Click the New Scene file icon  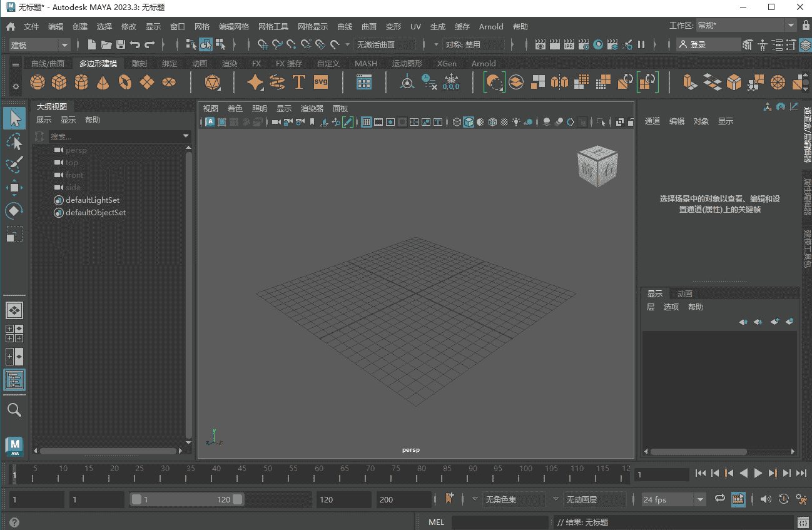(x=92, y=44)
